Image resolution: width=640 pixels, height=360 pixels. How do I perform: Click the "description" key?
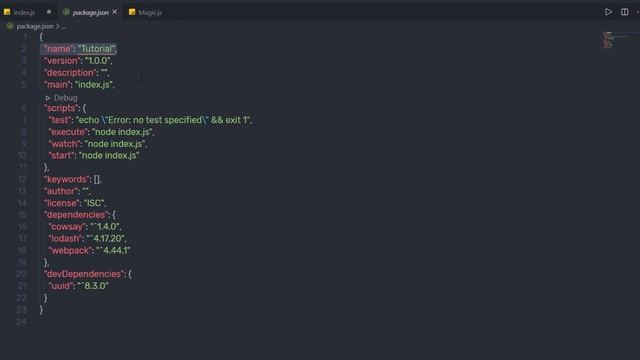click(x=70, y=73)
